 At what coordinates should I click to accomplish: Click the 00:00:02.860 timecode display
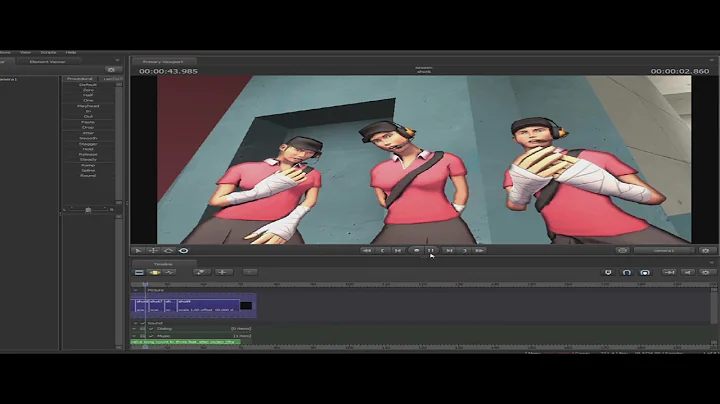click(680, 71)
